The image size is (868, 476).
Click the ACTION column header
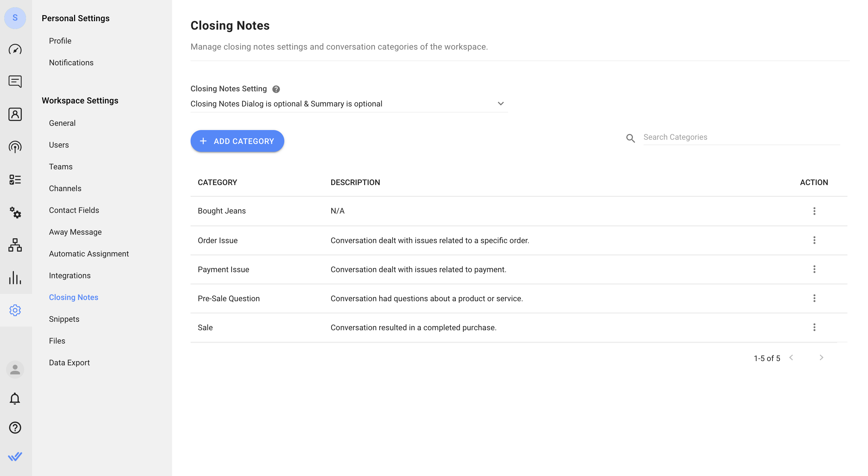tap(814, 182)
